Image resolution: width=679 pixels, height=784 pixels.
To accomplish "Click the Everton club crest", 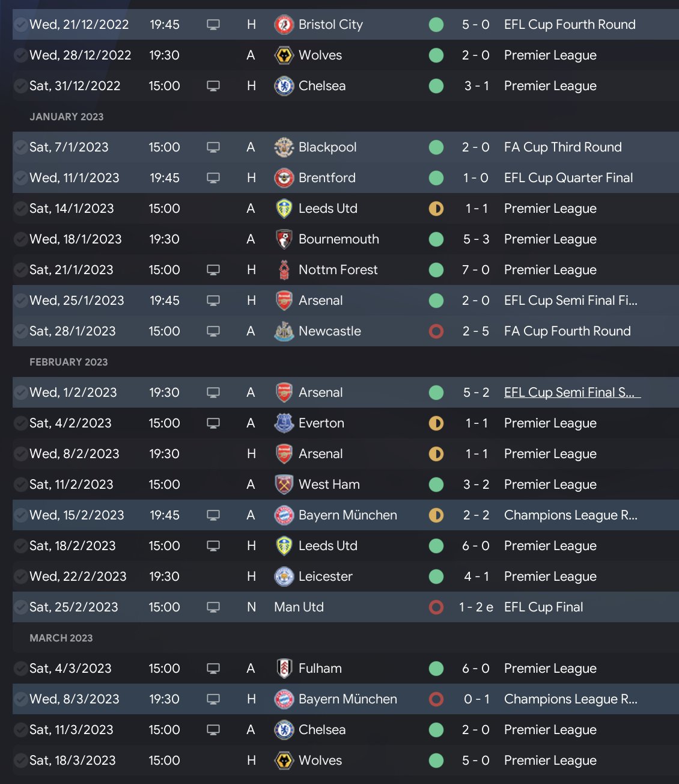I will pyautogui.click(x=284, y=423).
